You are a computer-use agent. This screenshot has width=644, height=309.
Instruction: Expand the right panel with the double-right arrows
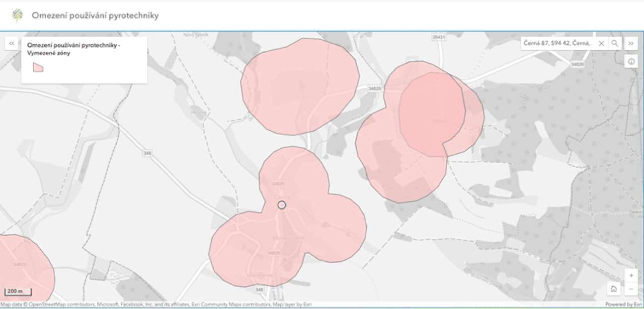point(631,44)
